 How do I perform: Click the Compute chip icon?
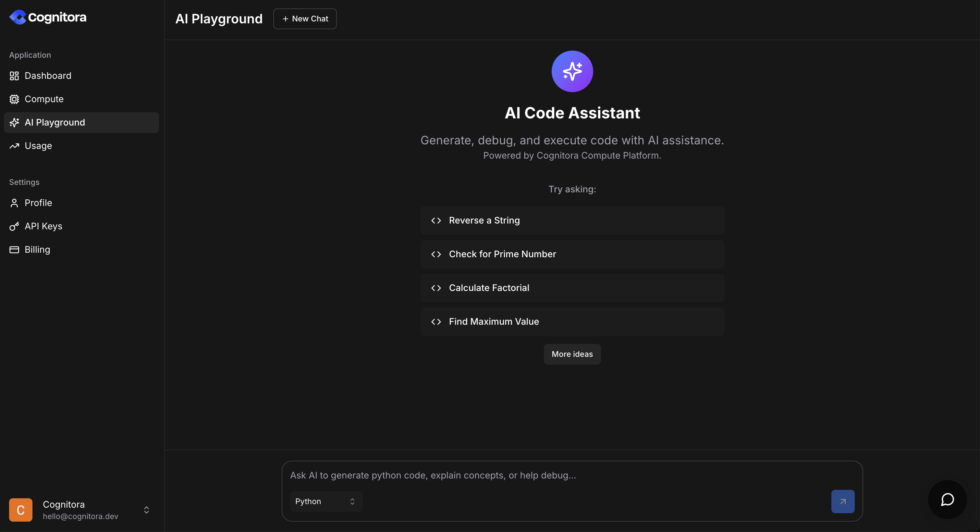pos(14,99)
